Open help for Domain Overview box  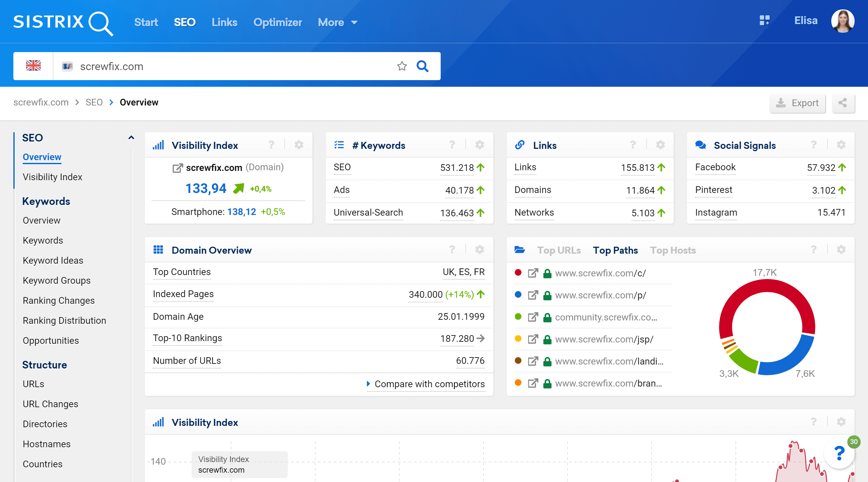click(x=452, y=250)
